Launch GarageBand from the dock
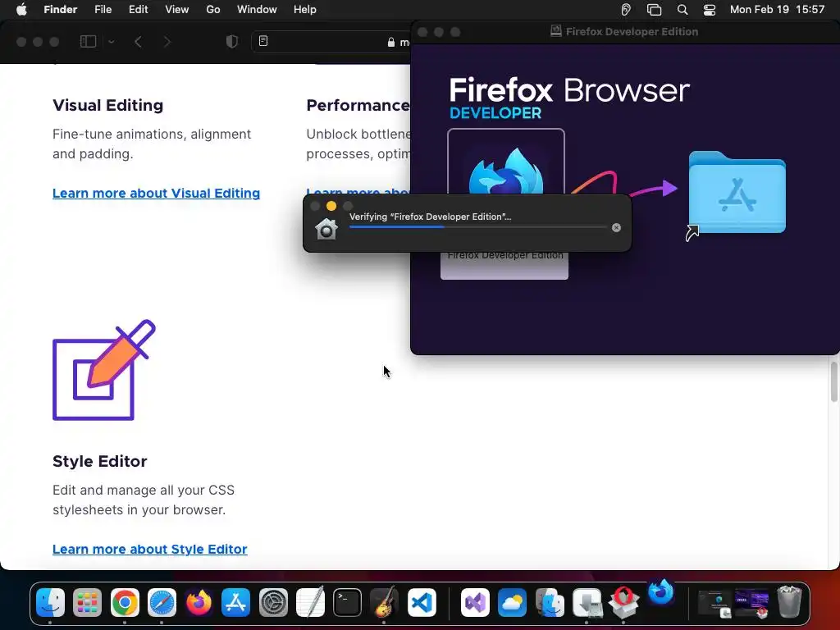 tap(384, 603)
